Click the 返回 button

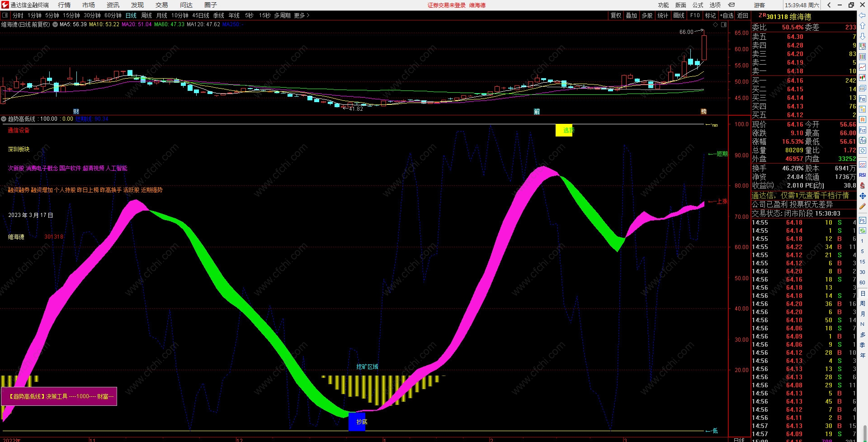[743, 15]
